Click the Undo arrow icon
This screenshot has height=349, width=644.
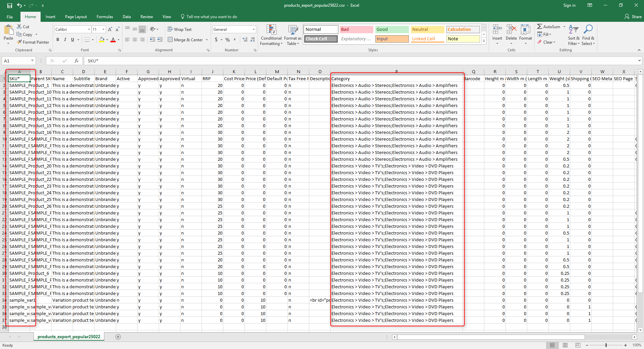point(19,5)
